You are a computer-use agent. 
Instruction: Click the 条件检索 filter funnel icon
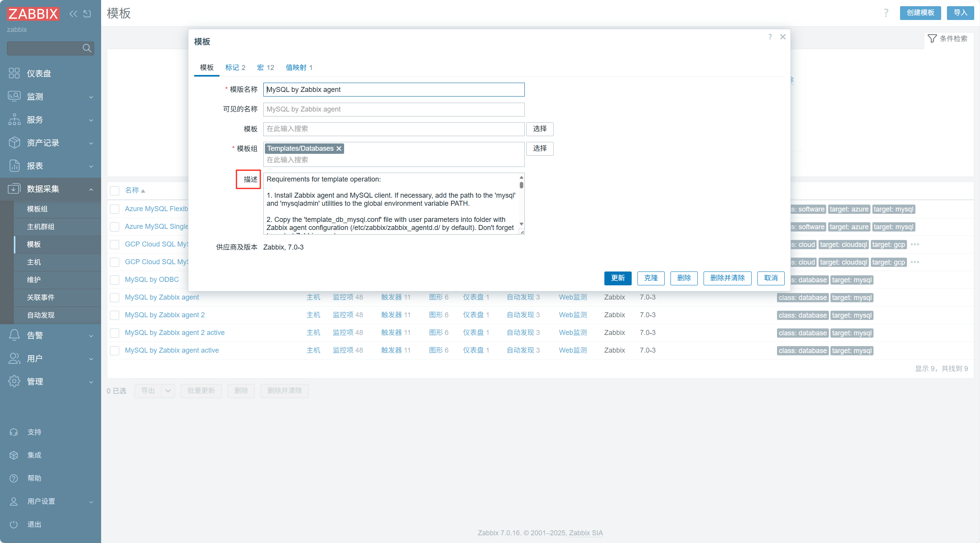(x=932, y=38)
